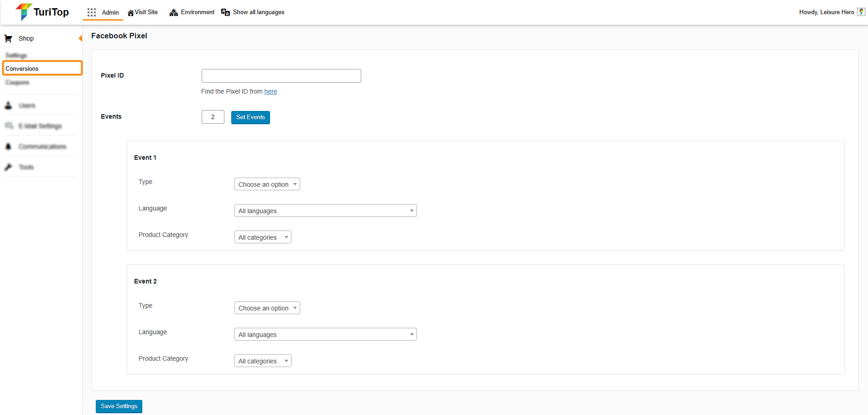Open the Admin menu item
This screenshot has width=868, height=415.
pos(110,12)
